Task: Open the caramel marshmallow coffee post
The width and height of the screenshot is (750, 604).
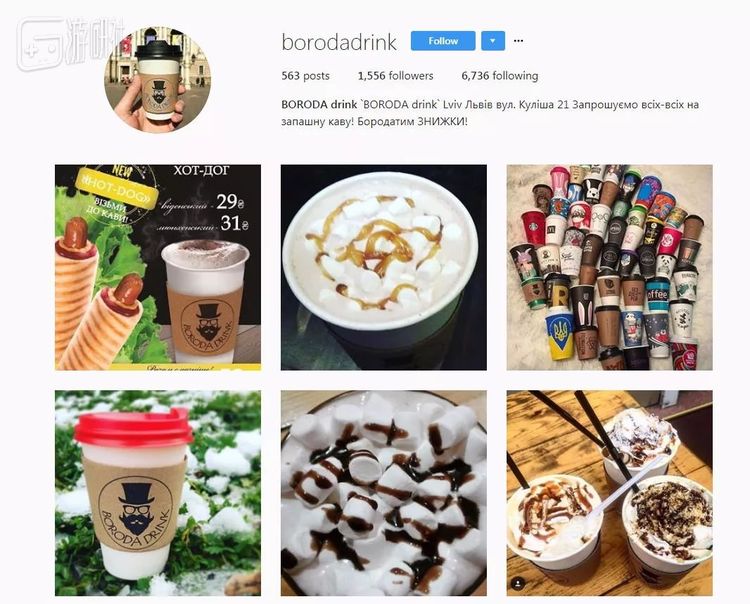Action: click(x=384, y=268)
